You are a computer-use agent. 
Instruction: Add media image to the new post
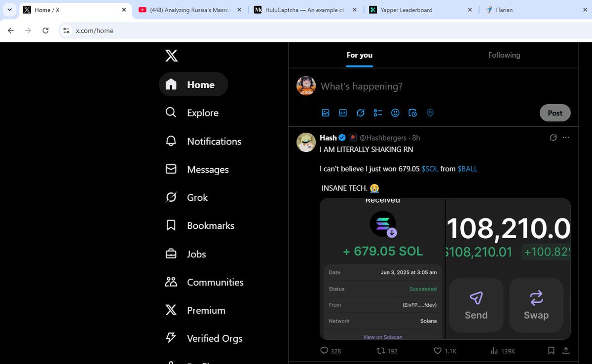click(326, 113)
